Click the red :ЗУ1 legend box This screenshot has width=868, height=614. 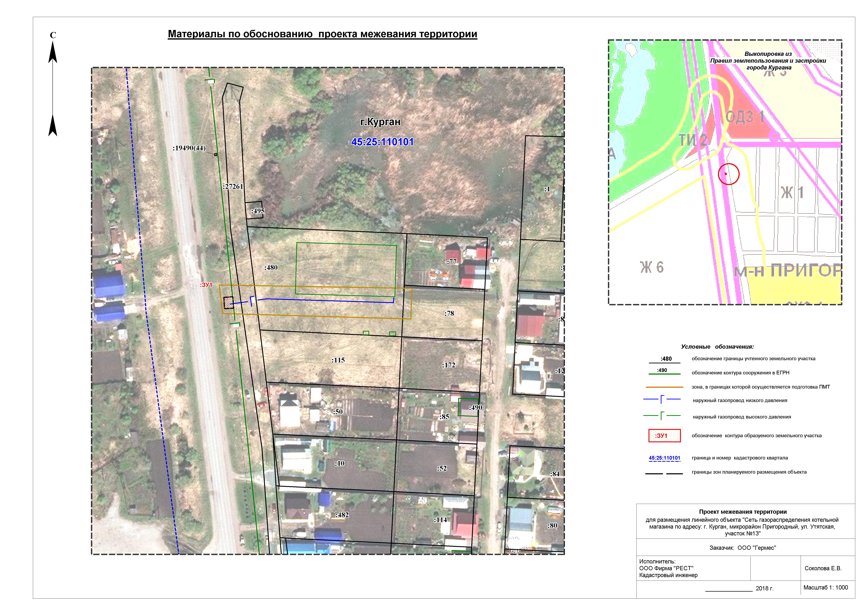coord(664,435)
